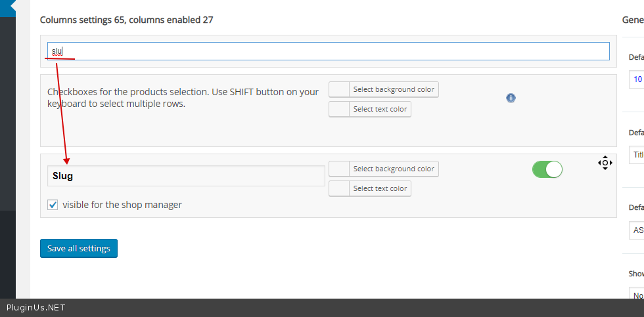Open the dropdown showing value 10
The height and width of the screenshot is (317, 644).
(x=636, y=79)
